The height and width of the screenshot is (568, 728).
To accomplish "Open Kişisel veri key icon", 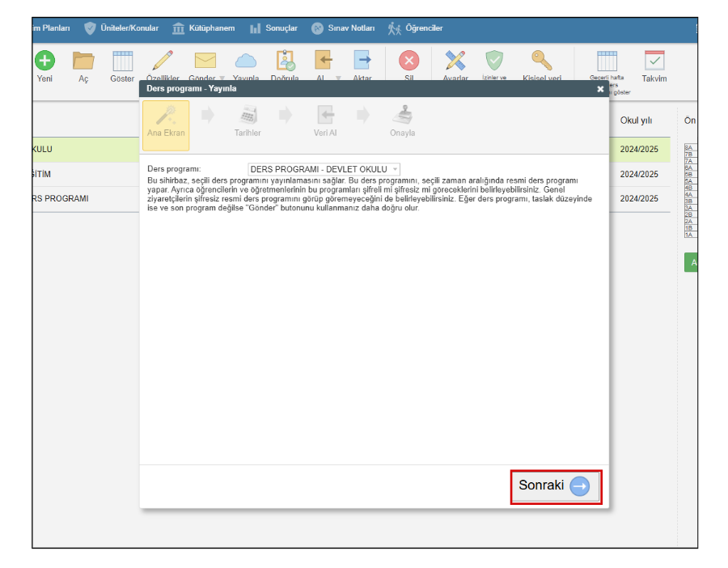I will coord(541,61).
